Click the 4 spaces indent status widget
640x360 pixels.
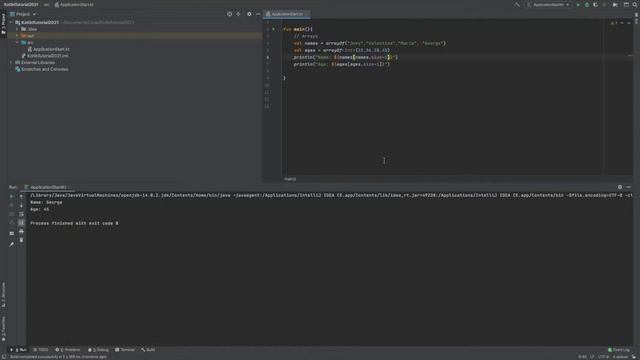pos(620,357)
